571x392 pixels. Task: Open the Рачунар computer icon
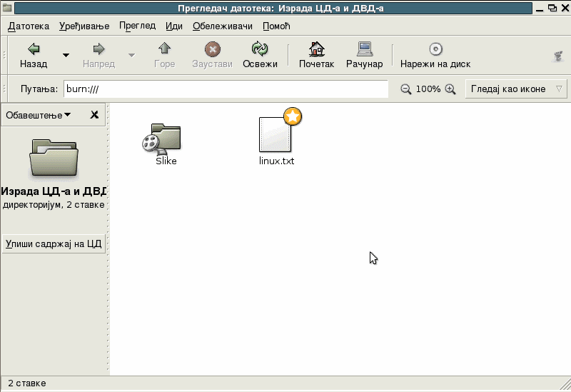tap(364, 49)
